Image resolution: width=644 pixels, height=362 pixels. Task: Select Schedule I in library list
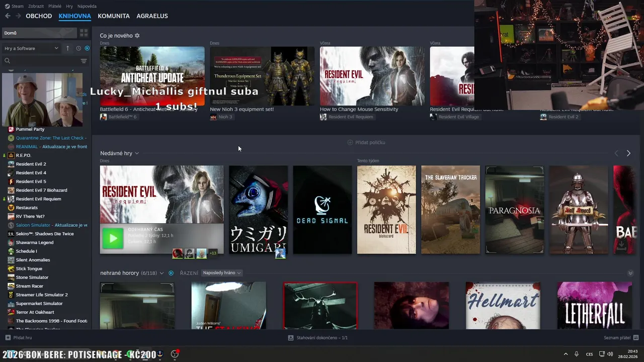[26, 251]
